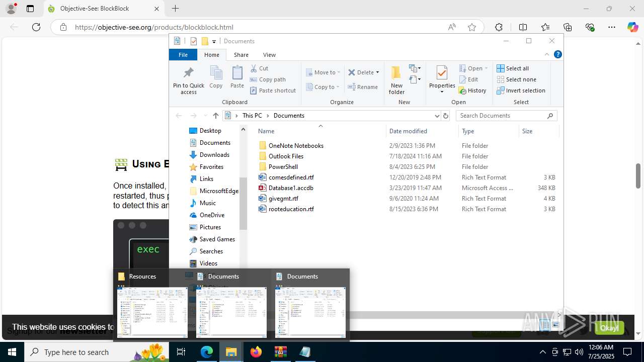644x362 pixels.
Task: Click the New folder quick access toolbar icon
Action: pyautogui.click(x=205, y=41)
